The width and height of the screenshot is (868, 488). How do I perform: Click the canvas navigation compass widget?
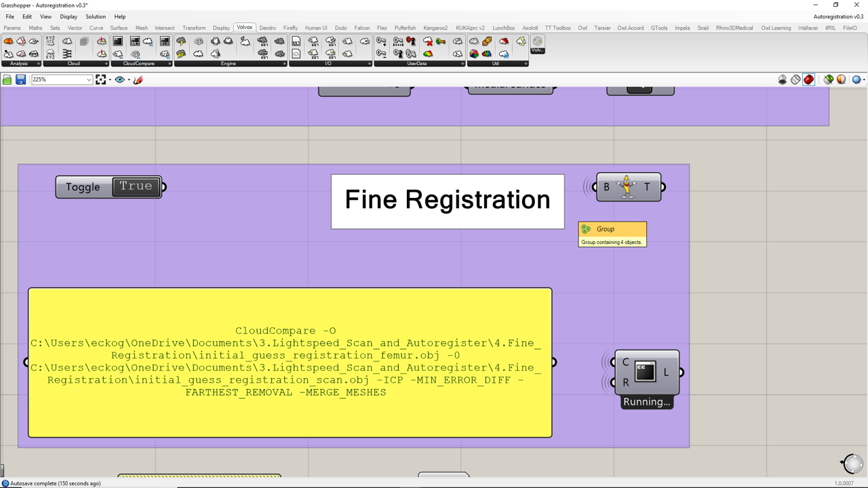point(853,464)
